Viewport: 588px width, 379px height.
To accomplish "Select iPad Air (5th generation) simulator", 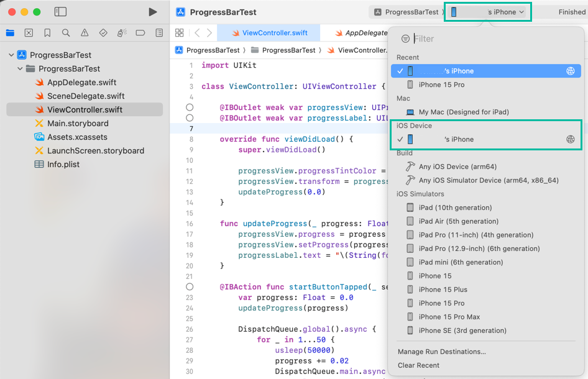I will (486, 221).
